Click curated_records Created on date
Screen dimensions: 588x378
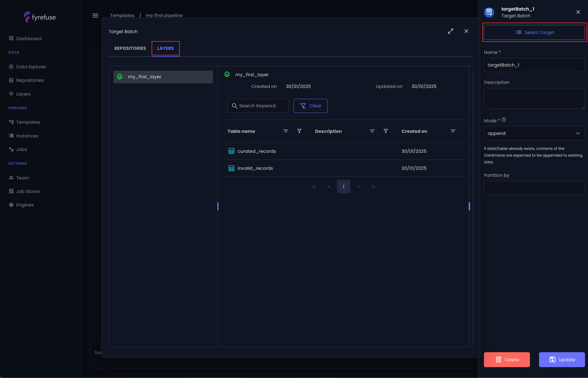pos(414,151)
